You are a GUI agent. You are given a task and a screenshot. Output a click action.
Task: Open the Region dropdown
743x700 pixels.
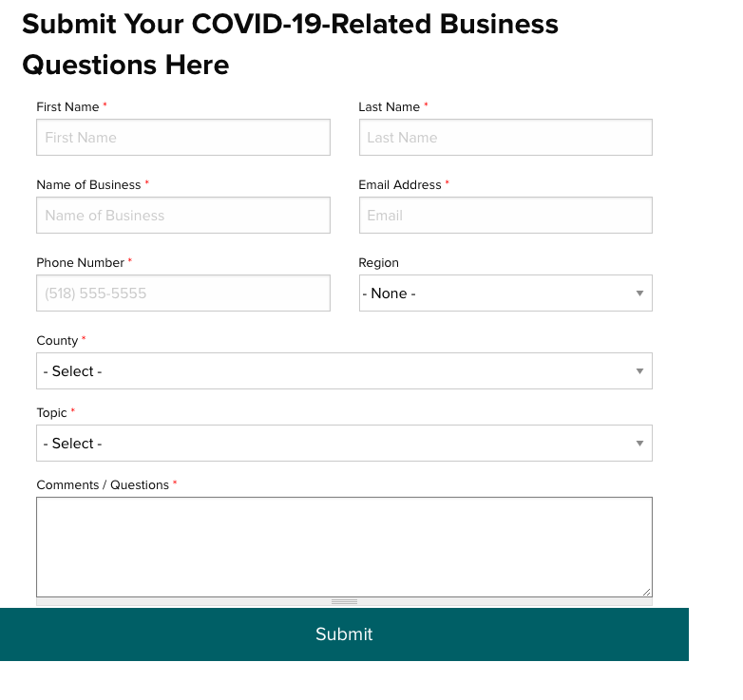(505, 293)
